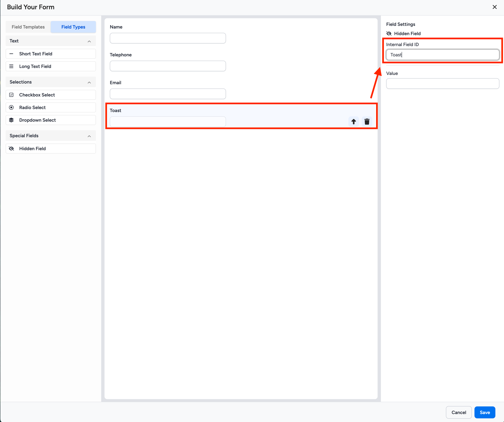Add a Checkbox Select field

[51, 95]
